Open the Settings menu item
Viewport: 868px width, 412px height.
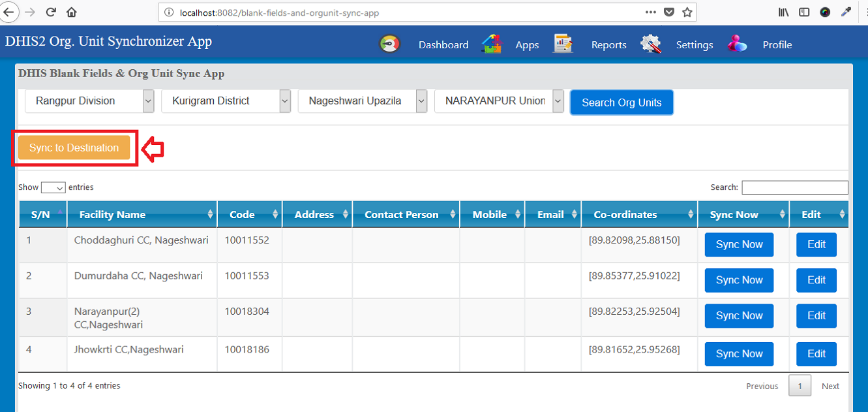coord(695,45)
